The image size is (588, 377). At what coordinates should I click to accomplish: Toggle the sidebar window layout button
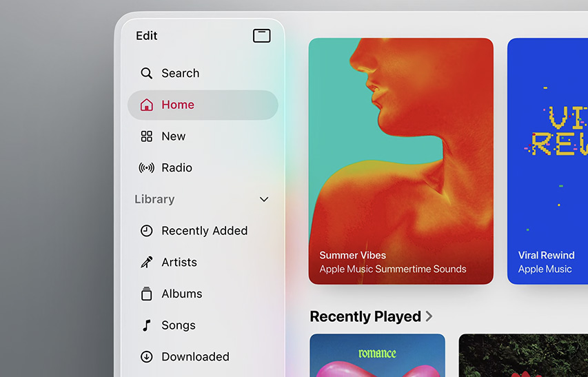pos(262,36)
